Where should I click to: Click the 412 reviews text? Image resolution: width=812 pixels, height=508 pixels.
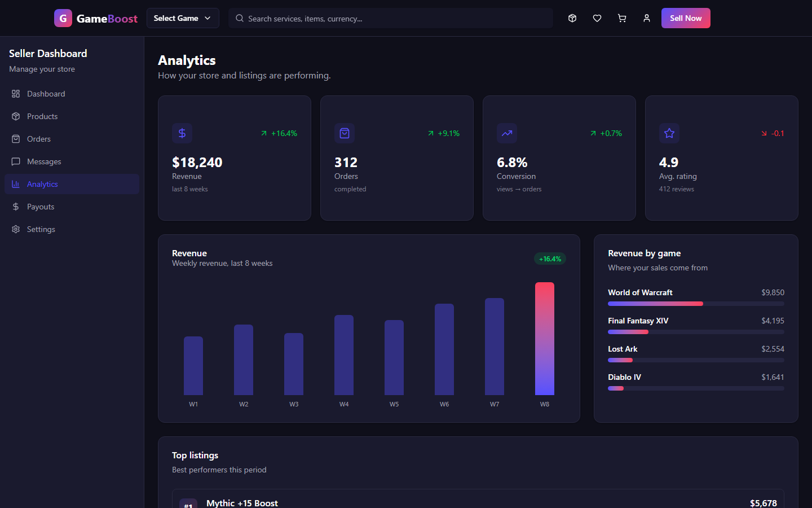677,189
